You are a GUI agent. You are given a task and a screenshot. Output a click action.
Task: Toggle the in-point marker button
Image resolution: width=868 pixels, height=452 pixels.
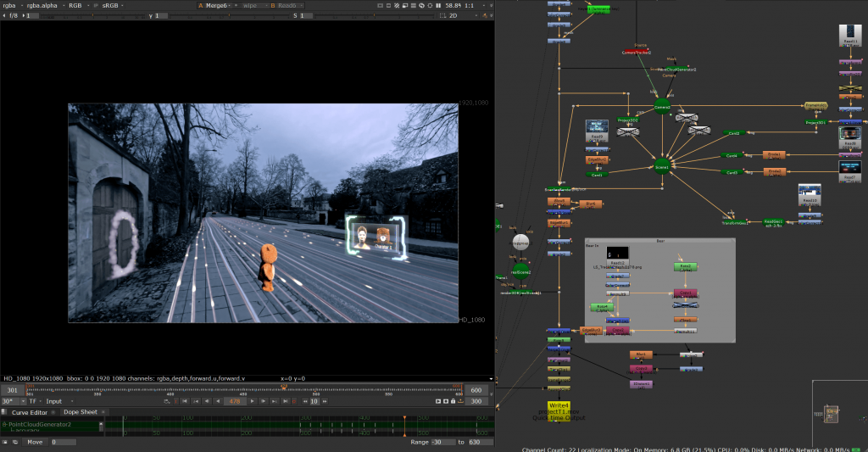coord(176,401)
